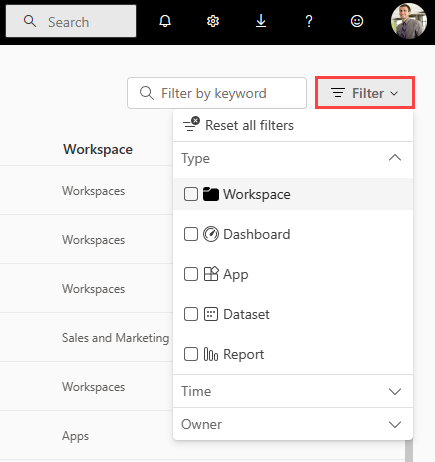Click the Workspace folder icon
The width and height of the screenshot is (435, 462).
211,194
